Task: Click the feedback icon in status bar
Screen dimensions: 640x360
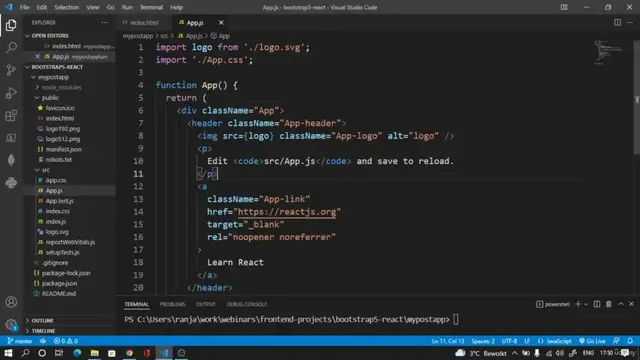Action: coord(616,341)
